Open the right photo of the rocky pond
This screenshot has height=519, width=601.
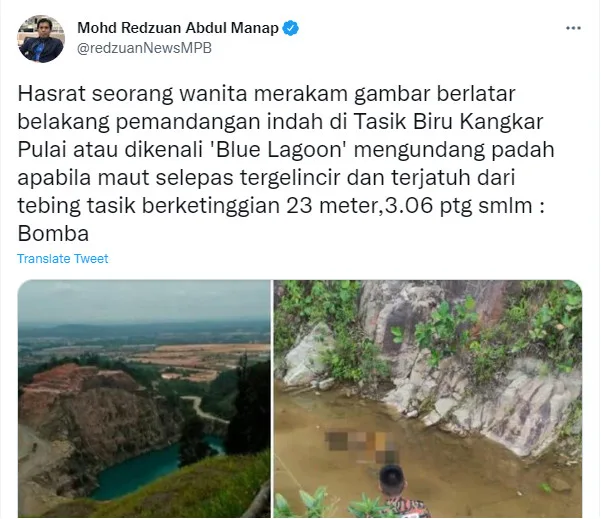[x=428, y=399]
